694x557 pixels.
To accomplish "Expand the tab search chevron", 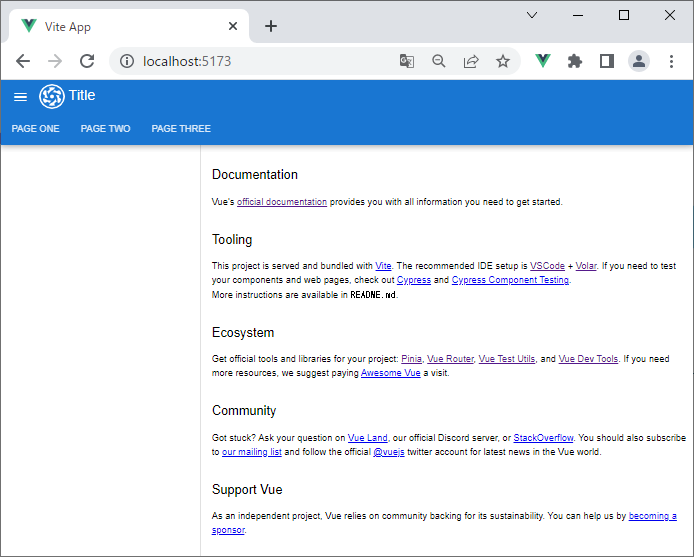I will [532, 15].
